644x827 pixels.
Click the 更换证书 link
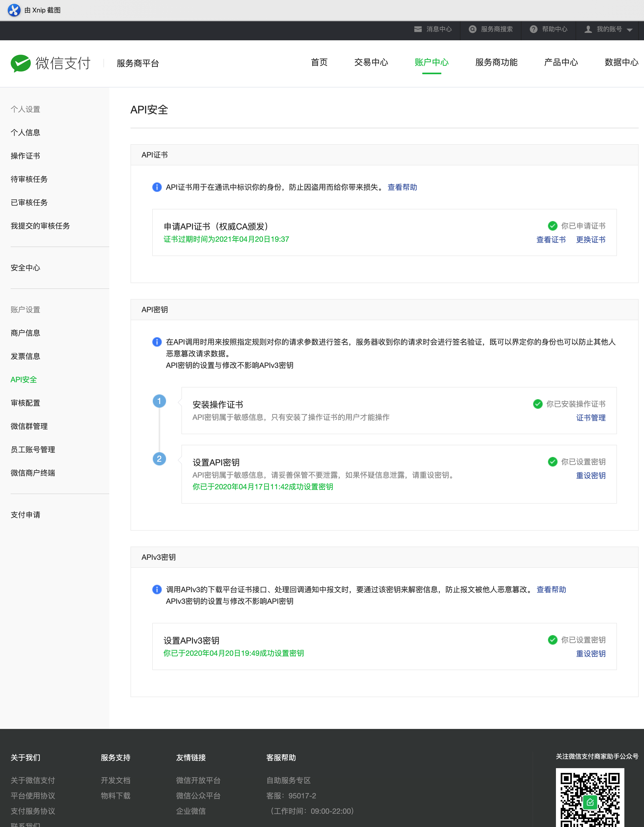coord(591,240)
